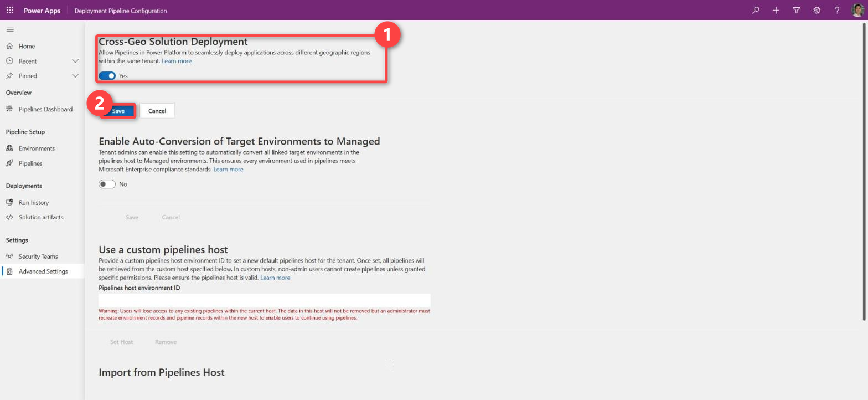868x400 pixels.
Task: Click the Set Host button
Action: [x=121, y=342]
